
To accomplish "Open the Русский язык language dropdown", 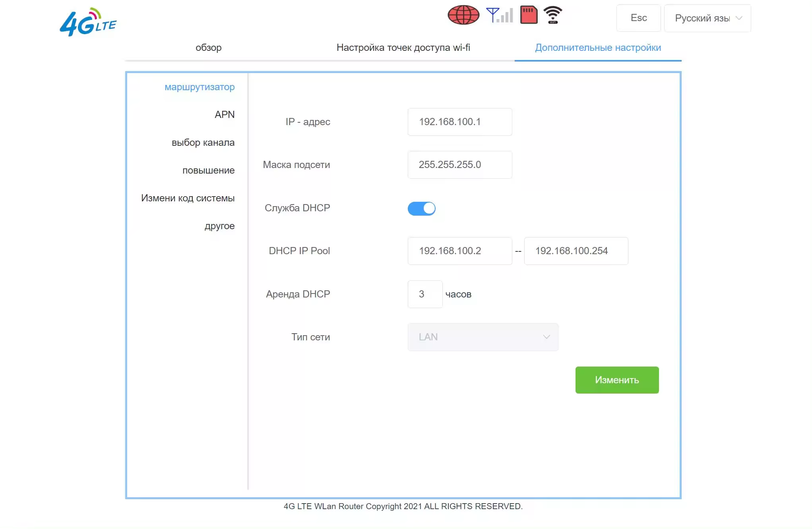I will pos(707,18).
